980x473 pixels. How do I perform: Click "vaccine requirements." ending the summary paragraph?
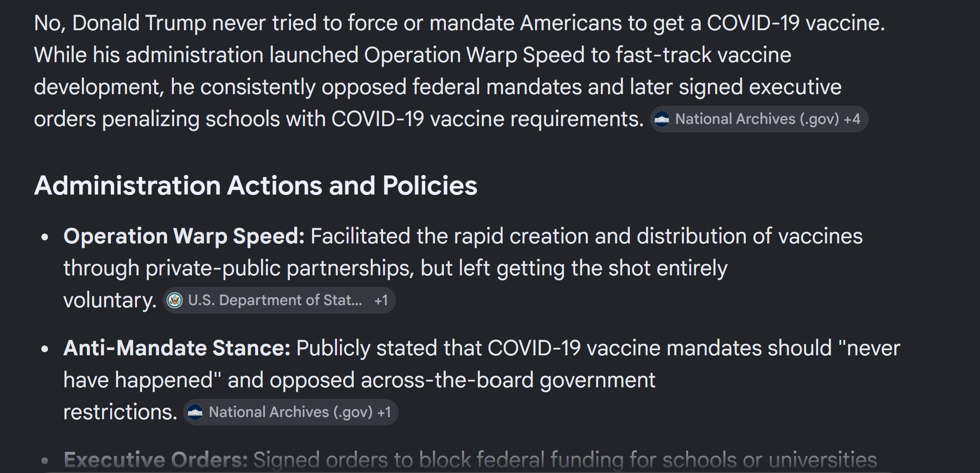(537, 119)
